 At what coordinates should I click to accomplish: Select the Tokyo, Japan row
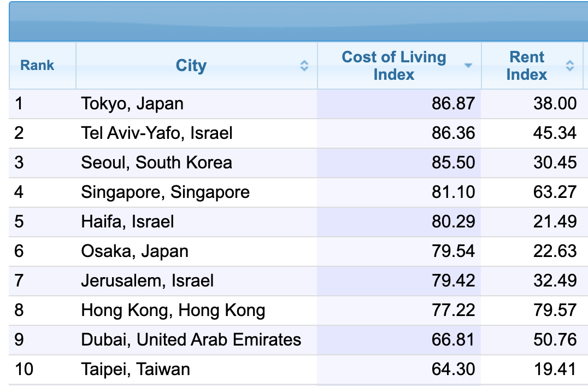(x=132, y=103)
